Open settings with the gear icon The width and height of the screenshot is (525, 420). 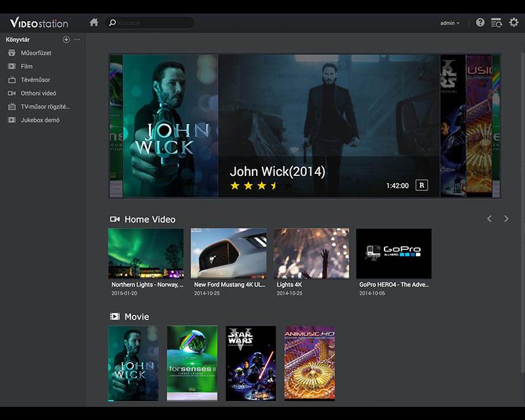[x=514, y=22]
